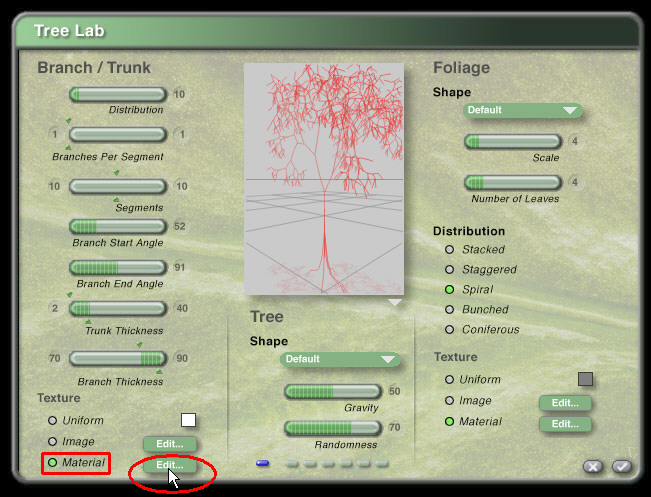The image size is (651, 497).
Task: Open the Tree Shape Default dropdown
Action: (340, 359)
